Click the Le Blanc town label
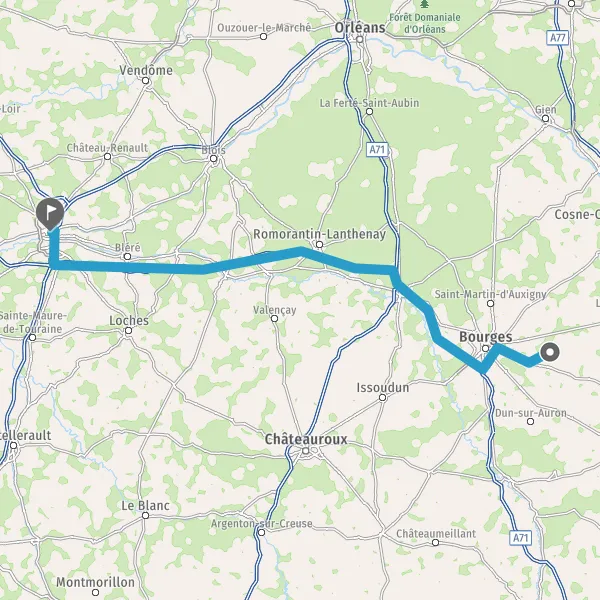600x600 pixels. (x=145, y=505)
